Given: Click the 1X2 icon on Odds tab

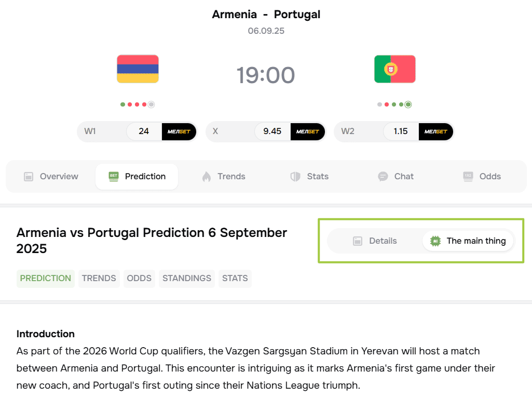Looking at the screenshot, I should click(468, 177).
